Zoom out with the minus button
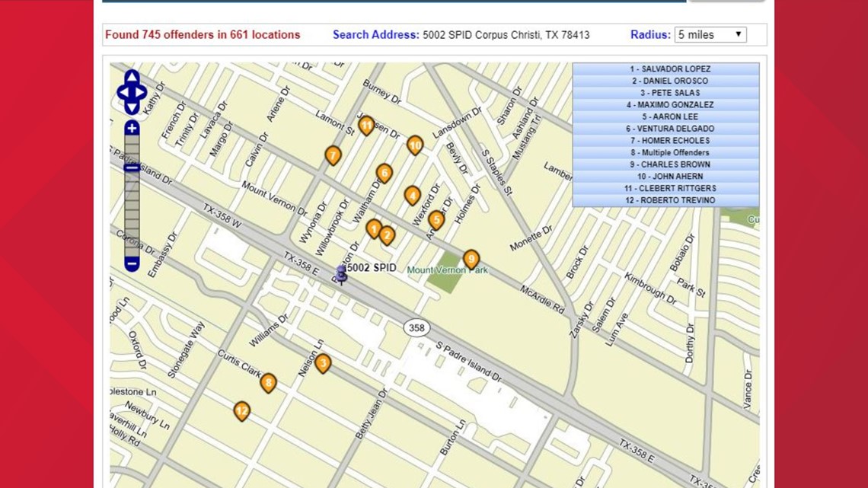The width and height of the screenshot is (868, 488). pos(132,264)
